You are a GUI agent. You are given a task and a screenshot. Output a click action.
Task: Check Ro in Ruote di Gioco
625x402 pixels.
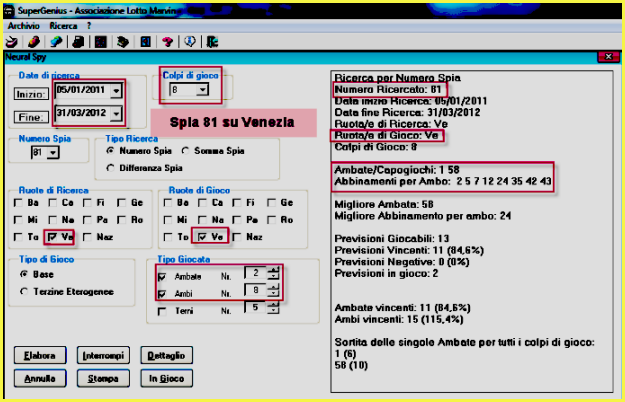[271, 220]
